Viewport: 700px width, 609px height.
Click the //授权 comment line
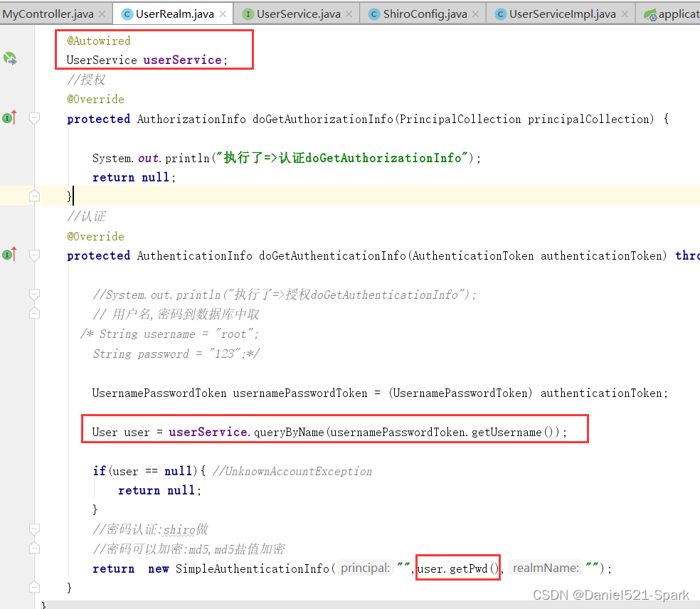[x=86, y=80]
